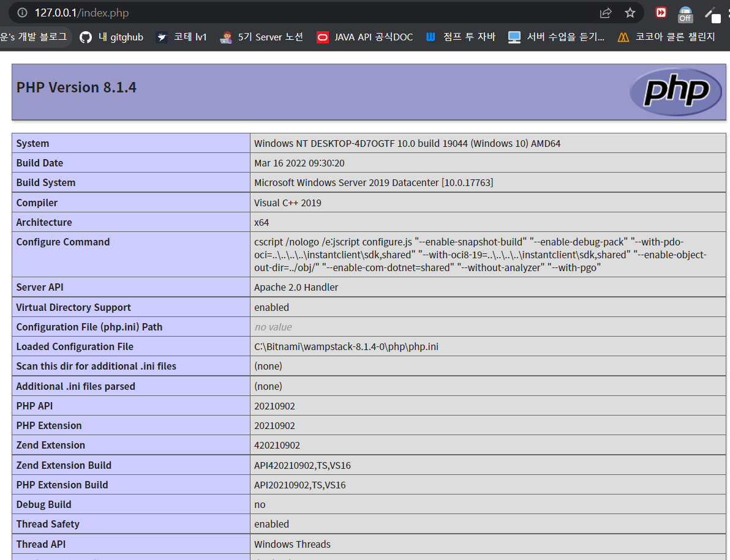Click the Configure Command label
Viewport: 730px width, 560px height.
point(63,242)
